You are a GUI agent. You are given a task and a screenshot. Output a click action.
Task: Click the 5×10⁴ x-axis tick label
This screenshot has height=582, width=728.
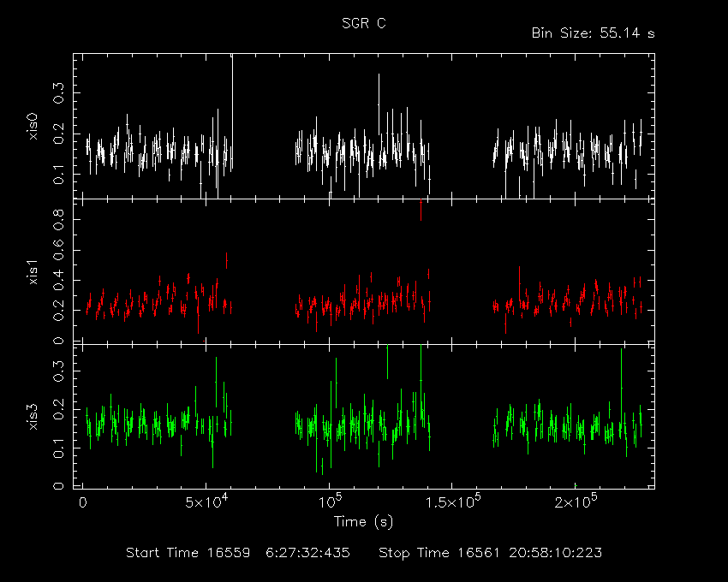(x=206, y=502)
